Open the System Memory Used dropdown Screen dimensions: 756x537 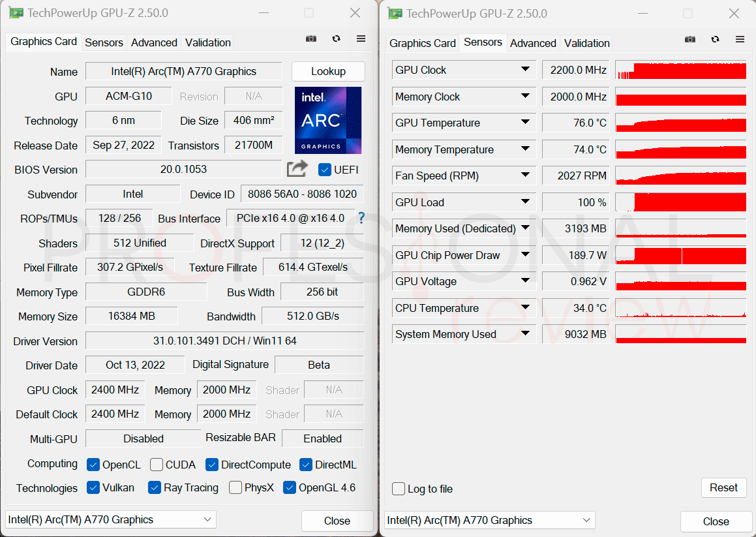[x=526, y=333]
